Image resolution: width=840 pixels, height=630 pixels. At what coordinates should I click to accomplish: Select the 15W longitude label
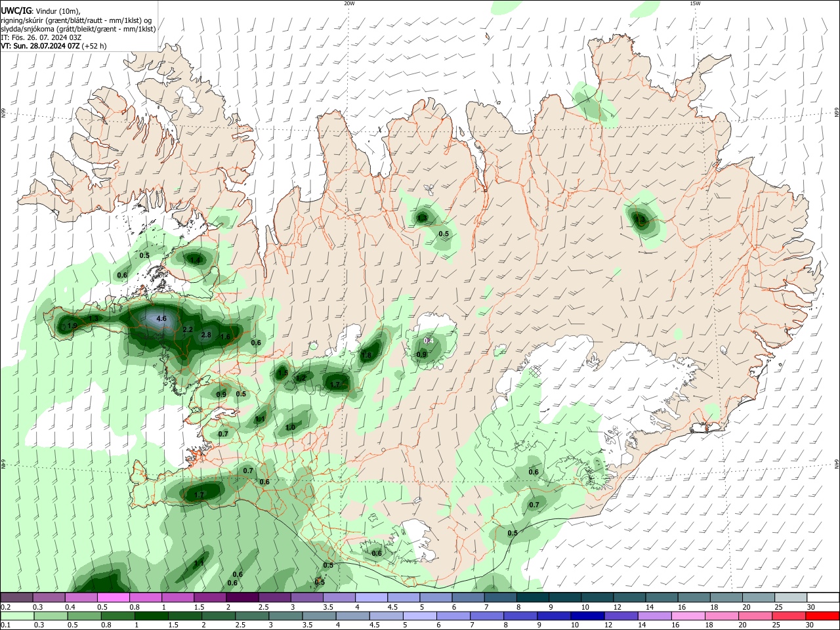click(695, 3)
